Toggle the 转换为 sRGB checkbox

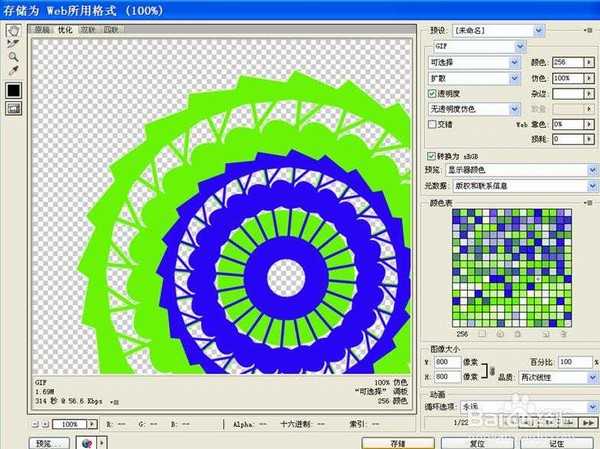(432, 156)
